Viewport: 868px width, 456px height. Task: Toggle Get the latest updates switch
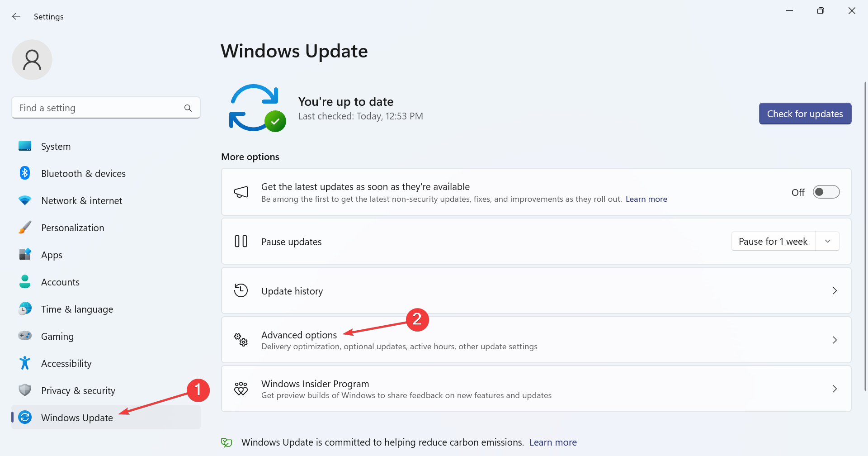pyautogui.click(x=826, y=192)
